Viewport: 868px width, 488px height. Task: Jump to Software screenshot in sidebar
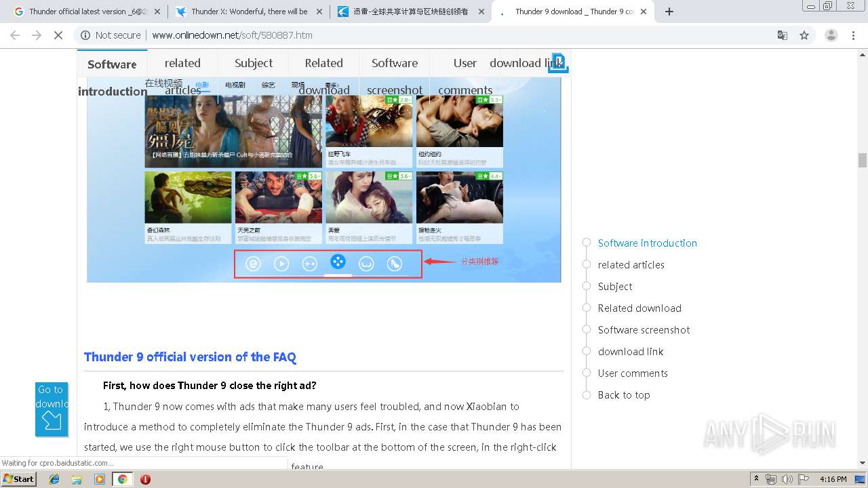(644, 330)
